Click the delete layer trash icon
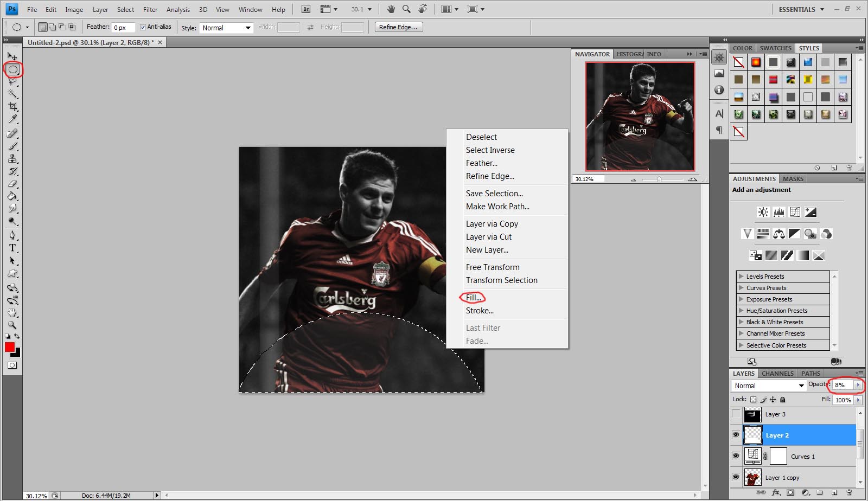 tap(849, 492)
